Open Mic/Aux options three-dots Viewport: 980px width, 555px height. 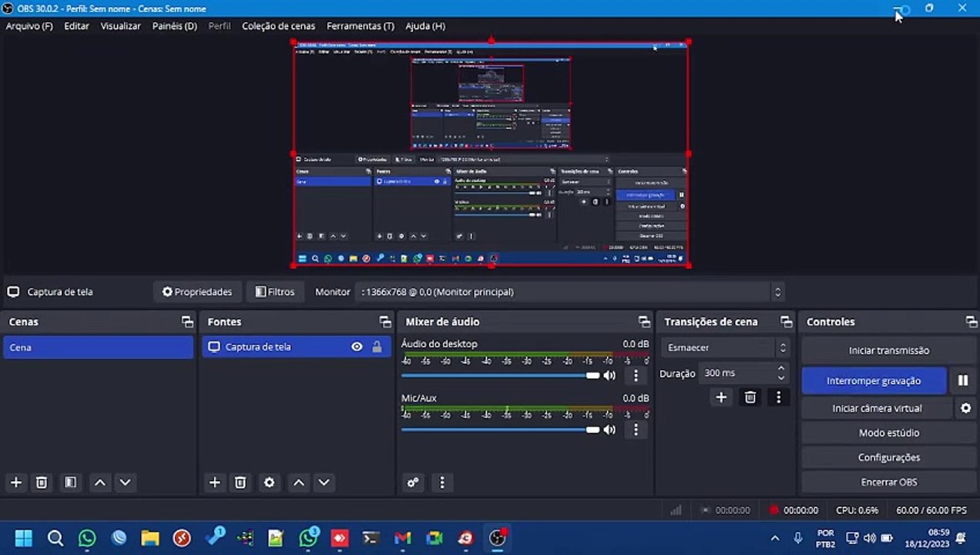click(636, 429)
